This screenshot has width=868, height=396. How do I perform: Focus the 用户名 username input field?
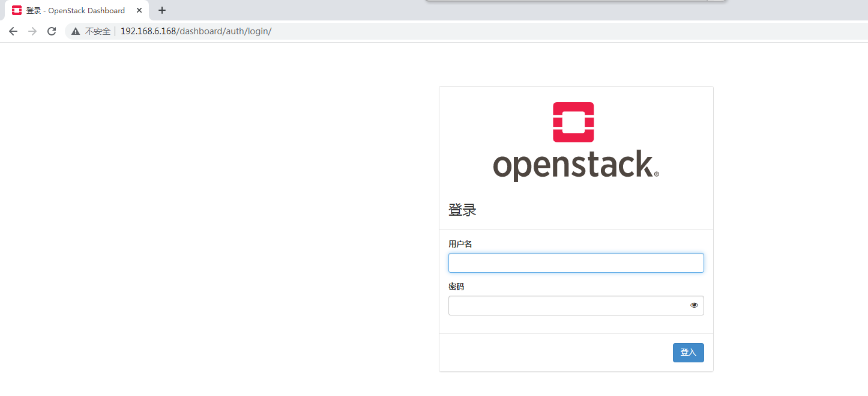(x=576, y=263)
